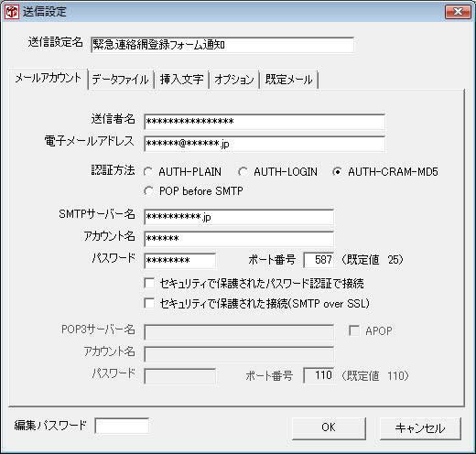
Task: Click the SMTP port number field showing 587
Action: 319,260
